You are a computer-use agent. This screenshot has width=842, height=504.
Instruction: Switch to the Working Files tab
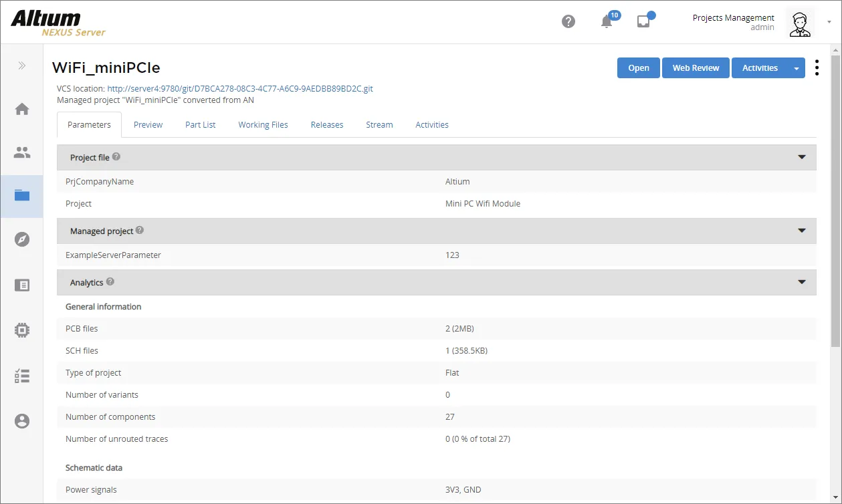[263, 125]
